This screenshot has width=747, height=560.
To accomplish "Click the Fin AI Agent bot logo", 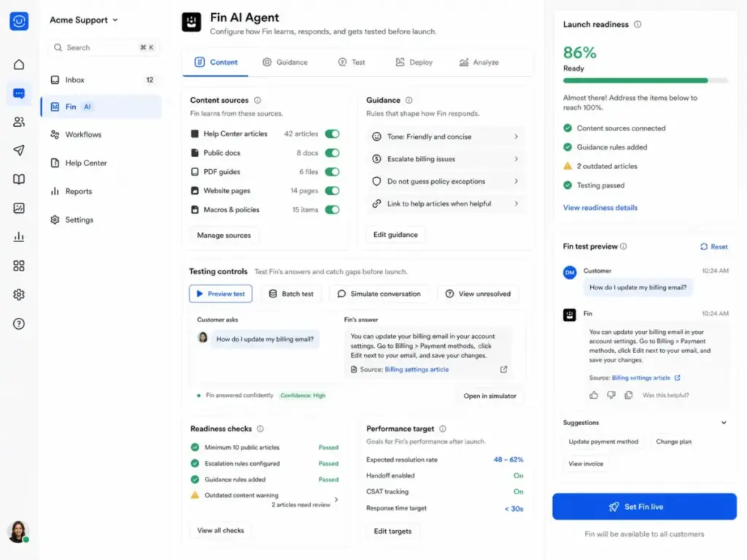I will pyautogui.click(x=192, y=22).
